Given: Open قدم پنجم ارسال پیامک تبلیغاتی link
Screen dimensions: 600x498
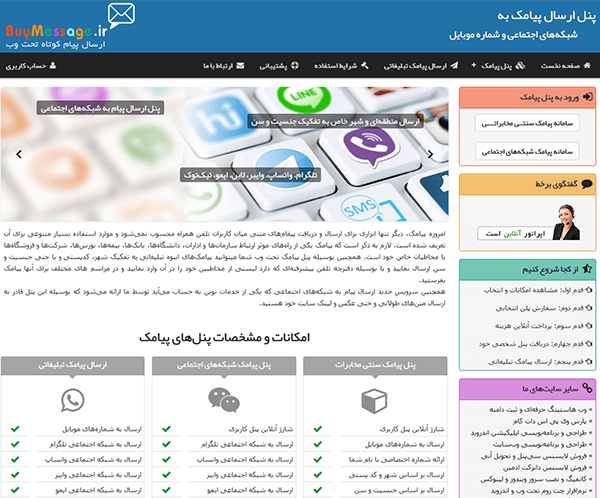Looking at the screenshot, I should 536,361.
